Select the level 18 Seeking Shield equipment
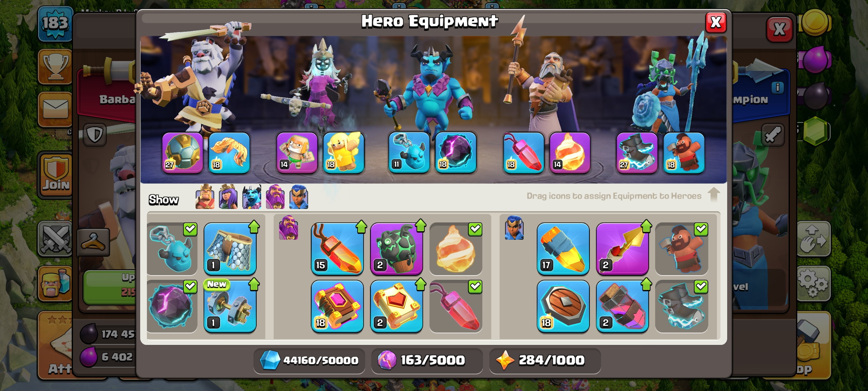 [563, 306]
